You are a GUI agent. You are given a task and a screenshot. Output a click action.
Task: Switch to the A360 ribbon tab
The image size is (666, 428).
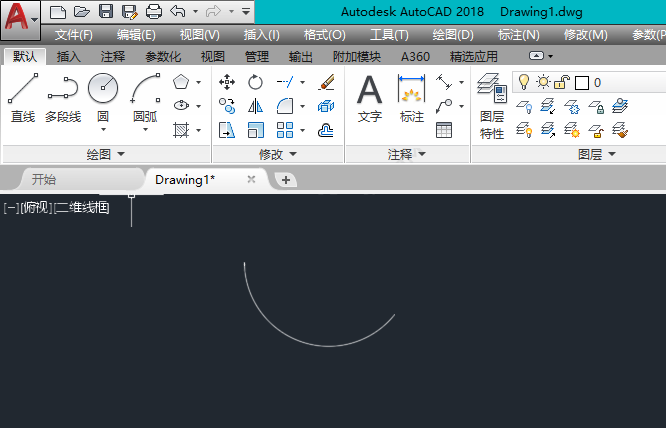coord(415,56)
